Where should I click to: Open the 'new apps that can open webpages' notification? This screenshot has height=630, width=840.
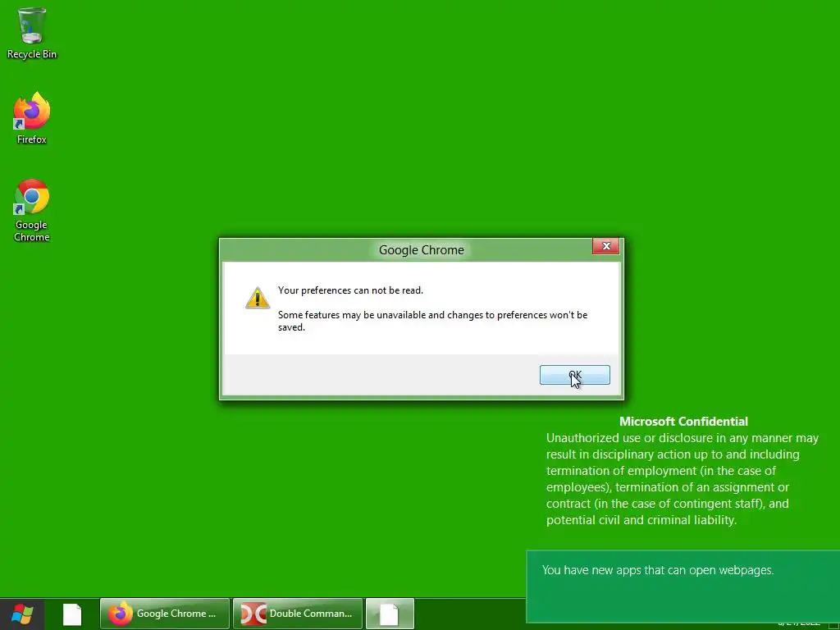point(683,587)
